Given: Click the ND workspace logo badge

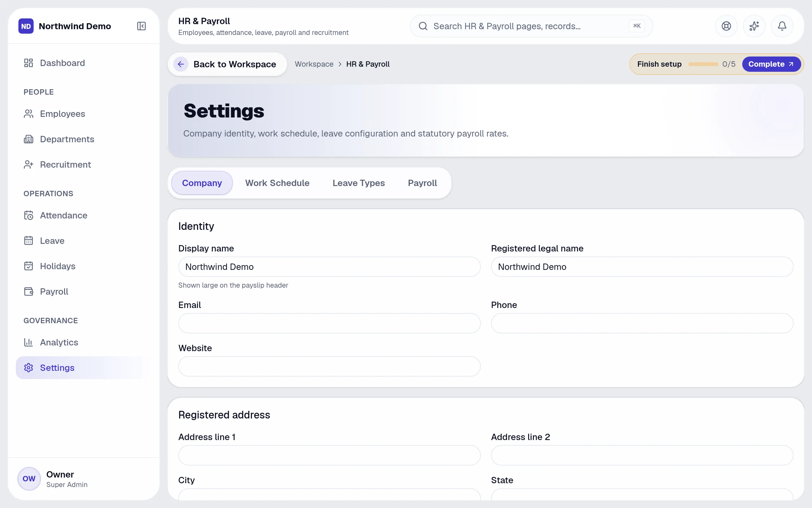Looking at the screenshot, I should 26,26.
